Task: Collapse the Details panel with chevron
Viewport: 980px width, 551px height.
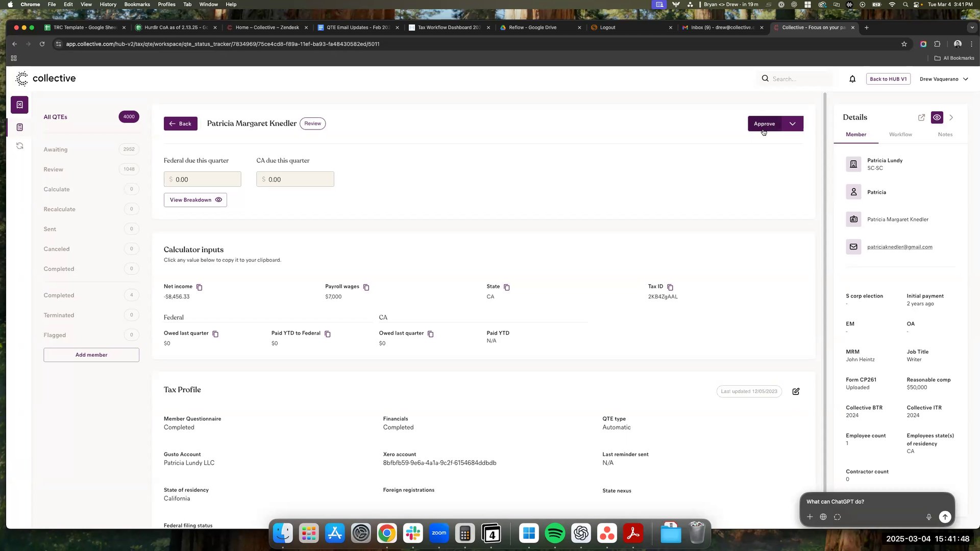Action: pyautogui.click(x=951, y=117)
